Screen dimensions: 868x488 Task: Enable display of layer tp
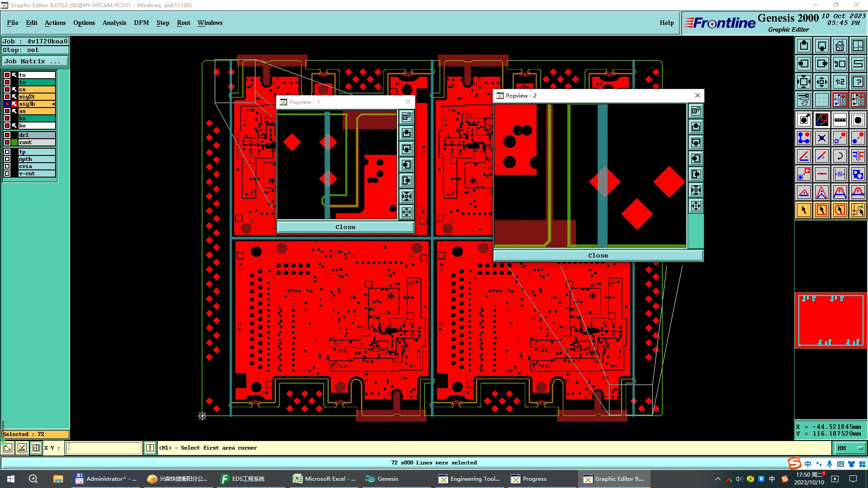point(7,152)
